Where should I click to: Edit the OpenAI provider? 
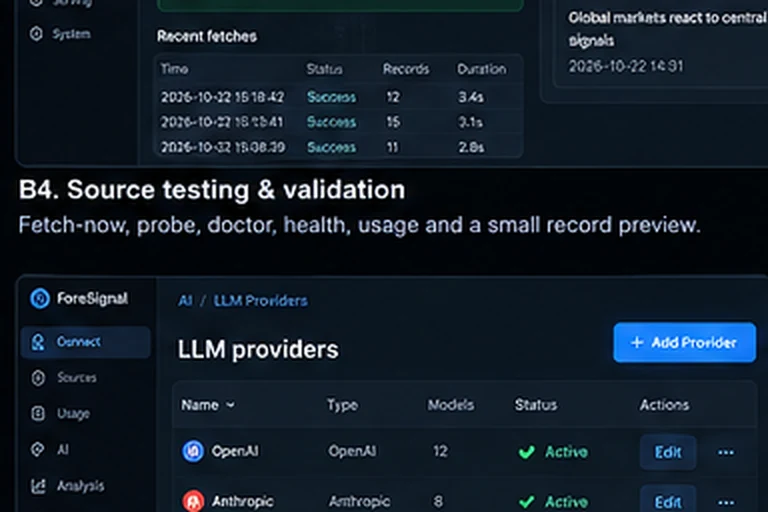pyautogui.click(x=668, y=452)
